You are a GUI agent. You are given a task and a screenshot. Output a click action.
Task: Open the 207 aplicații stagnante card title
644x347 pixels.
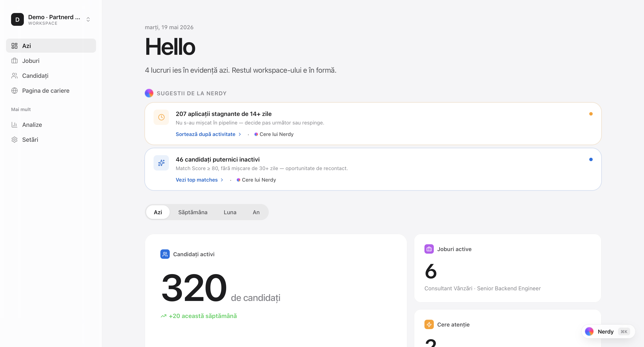pyautogui.click(x=224, y=114)
